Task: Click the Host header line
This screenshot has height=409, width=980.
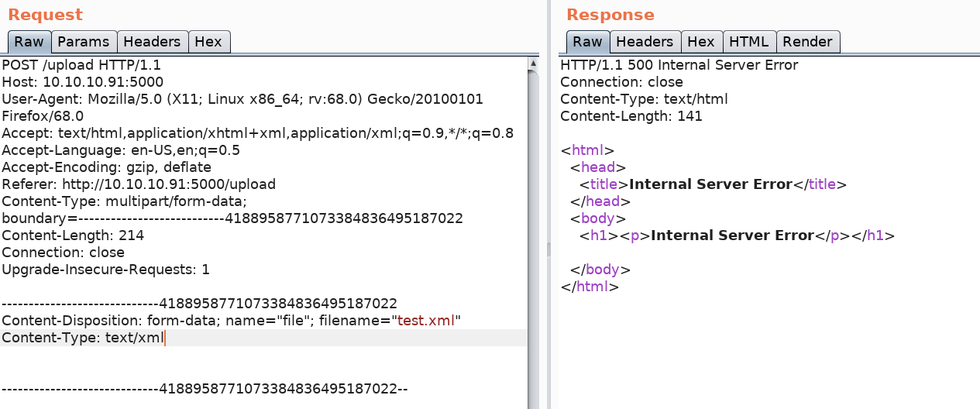Action: pyautogui.click(x=82, y=82)
